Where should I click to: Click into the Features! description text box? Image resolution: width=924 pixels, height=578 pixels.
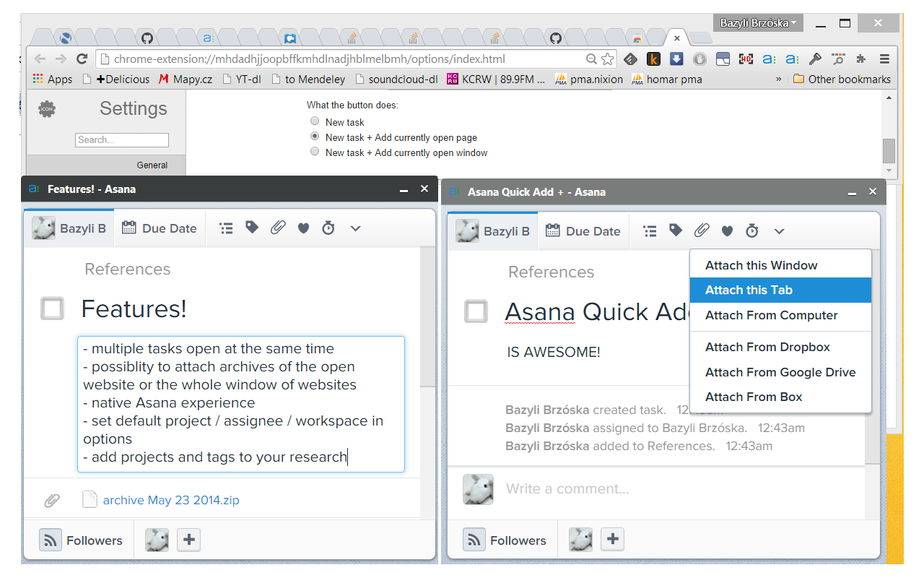point(241,404)
